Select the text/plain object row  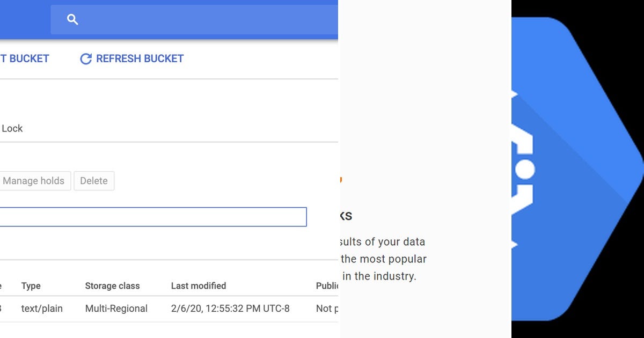(42, 308)
